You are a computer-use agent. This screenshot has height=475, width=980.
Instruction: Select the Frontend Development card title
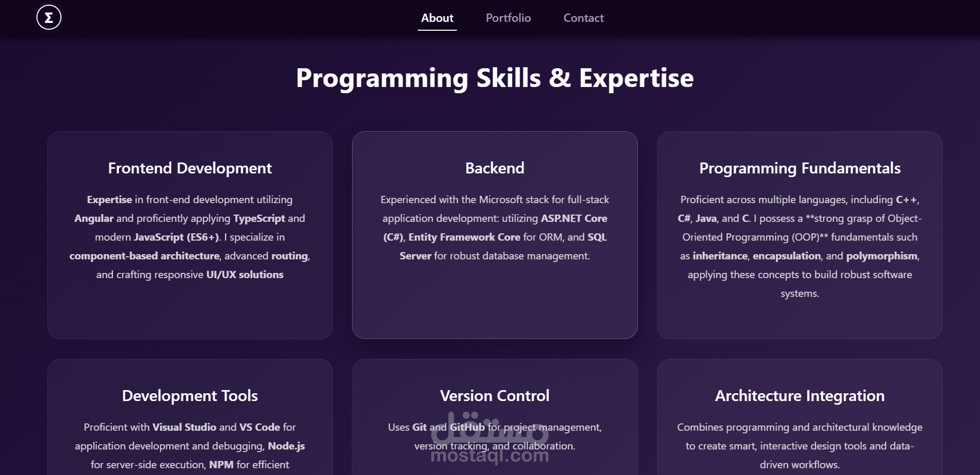click(190, 168)
